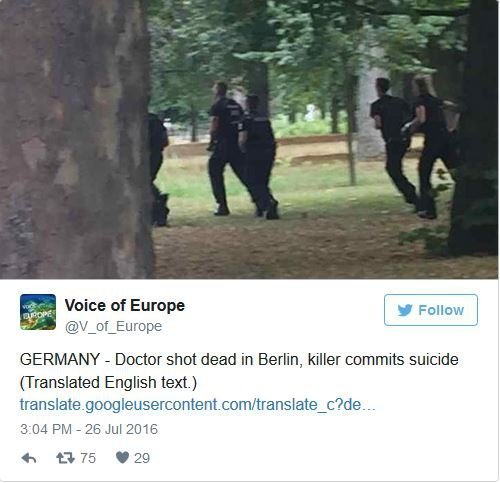Retweet using the retweet arrows icon

(x=65, y=458)
